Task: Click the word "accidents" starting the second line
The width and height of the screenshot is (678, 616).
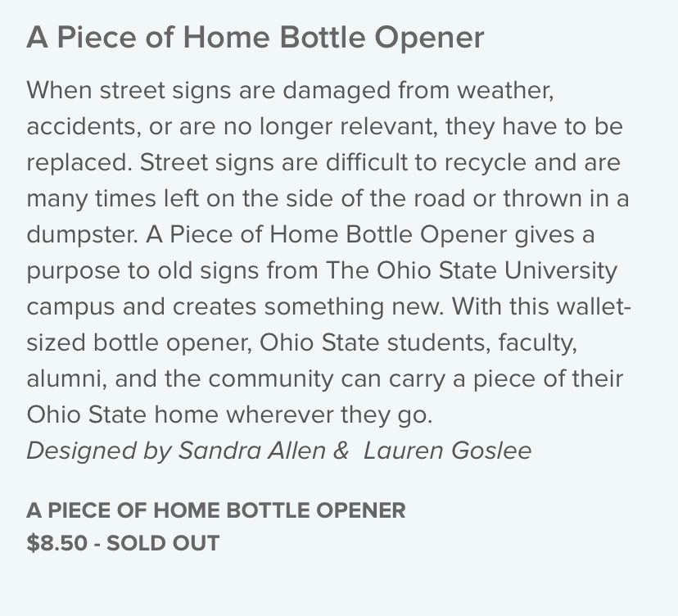Action: coord(81,127)
